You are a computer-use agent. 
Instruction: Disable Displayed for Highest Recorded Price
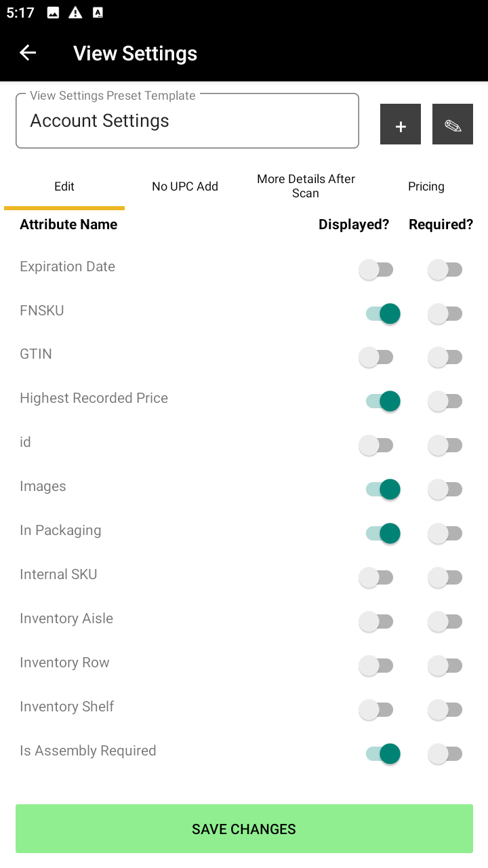(x=383, y=401)
